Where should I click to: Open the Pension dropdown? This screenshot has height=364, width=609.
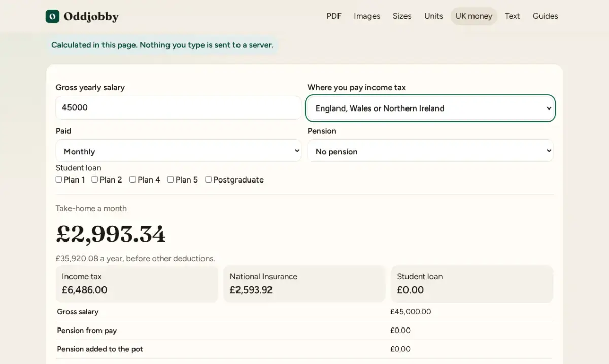click(430, 151)
